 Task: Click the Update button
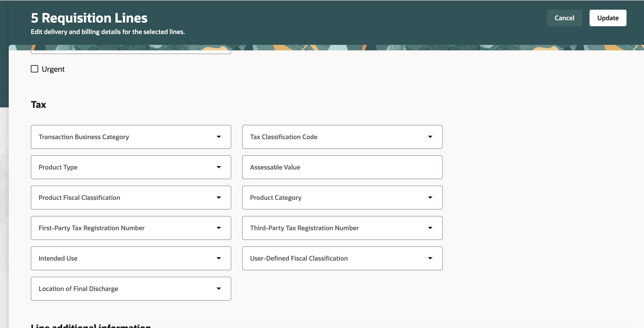pos(607,18)
